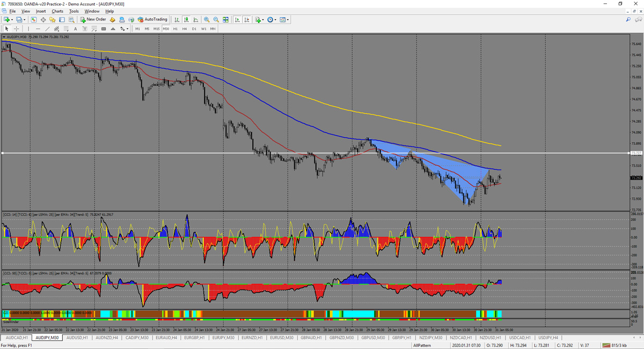Select the Text tool
644x349 pixels.
[x=75, y=29]
